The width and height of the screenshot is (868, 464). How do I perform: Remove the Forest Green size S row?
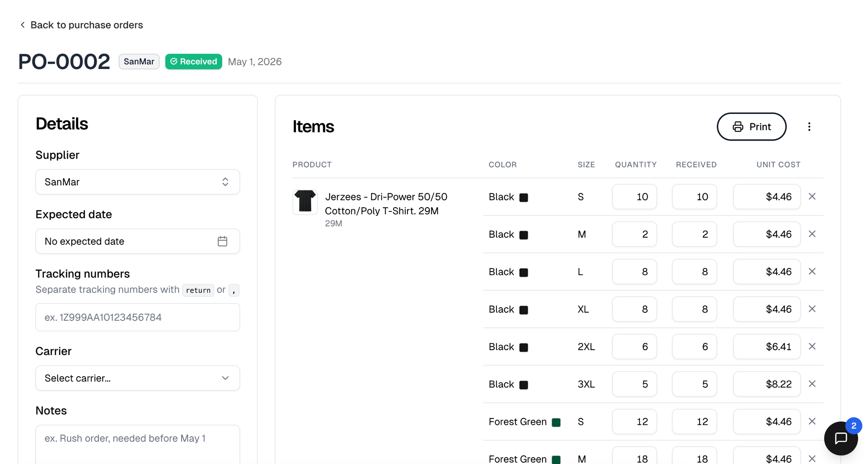[812, 421]
